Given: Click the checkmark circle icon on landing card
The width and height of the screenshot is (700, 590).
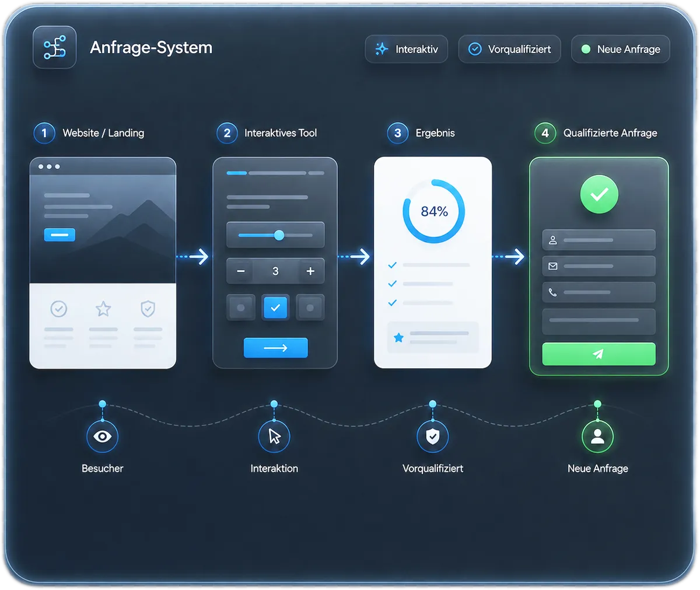Looking at the screenshot, I should click(x=58, y=309).
